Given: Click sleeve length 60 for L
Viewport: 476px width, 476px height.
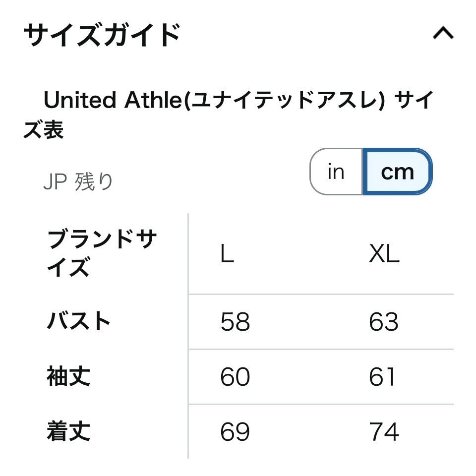Looking at the screenshot, I should coord(235,377).
